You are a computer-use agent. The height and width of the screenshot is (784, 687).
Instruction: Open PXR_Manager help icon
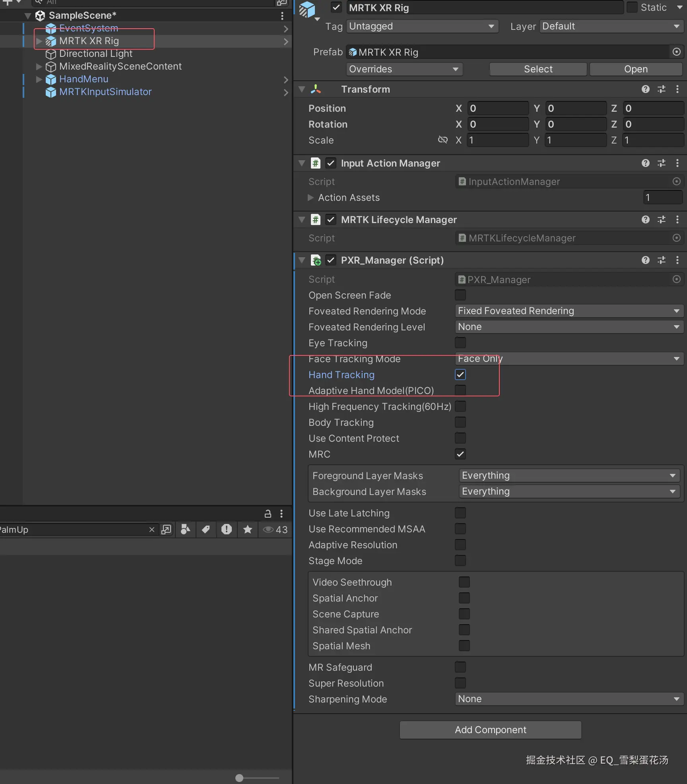pos(645,260)
